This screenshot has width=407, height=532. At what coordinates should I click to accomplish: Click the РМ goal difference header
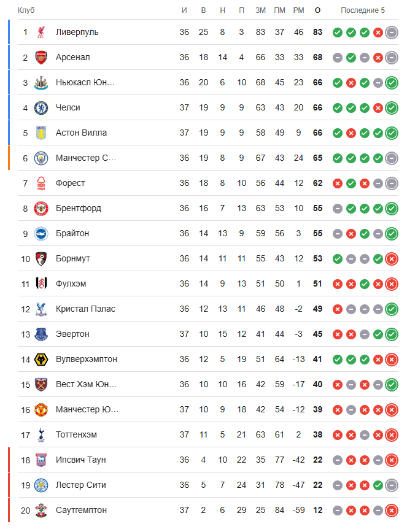click(298, 10)
